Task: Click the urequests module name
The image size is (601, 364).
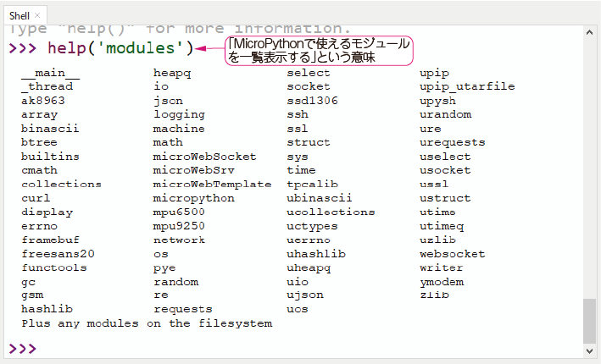Action: 453,142
